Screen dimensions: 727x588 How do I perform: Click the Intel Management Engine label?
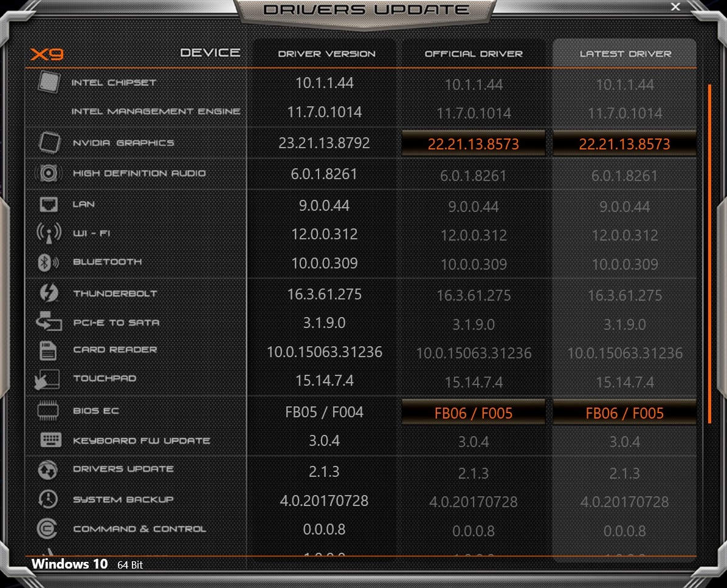pos(156,111)
